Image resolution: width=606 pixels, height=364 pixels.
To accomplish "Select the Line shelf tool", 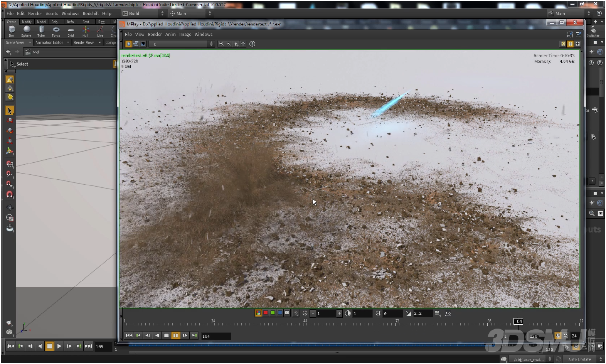I will [x=100, y=31].
